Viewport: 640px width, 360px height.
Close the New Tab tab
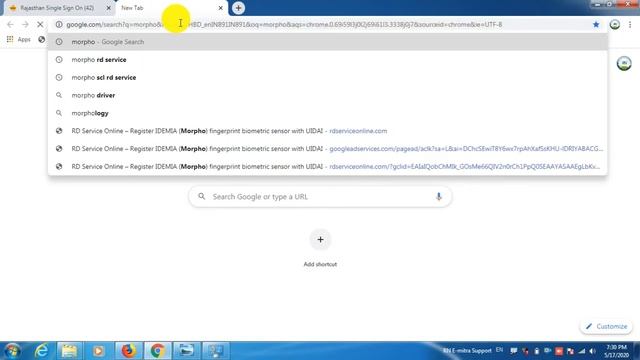[x=220, y=8]
